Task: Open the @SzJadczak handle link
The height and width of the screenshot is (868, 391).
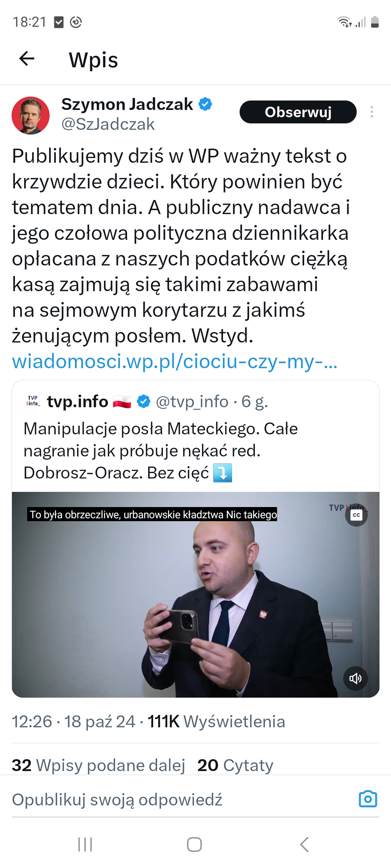Action: click(108, 124)
